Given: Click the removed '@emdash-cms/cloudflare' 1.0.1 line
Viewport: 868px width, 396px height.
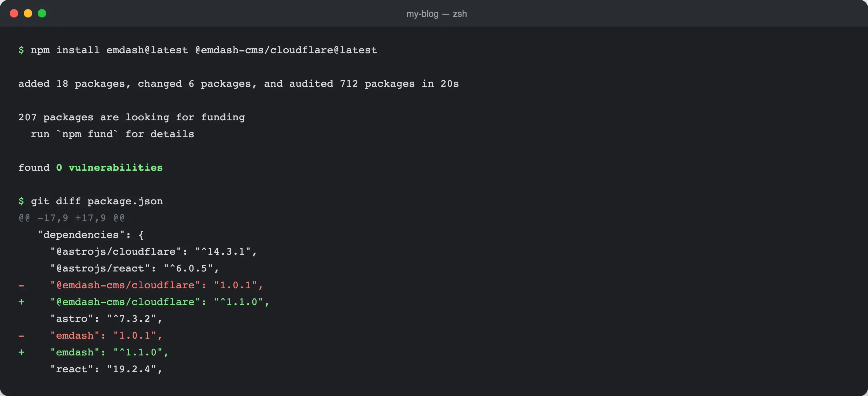Looking at the screenshot, I should coord(141,285).
